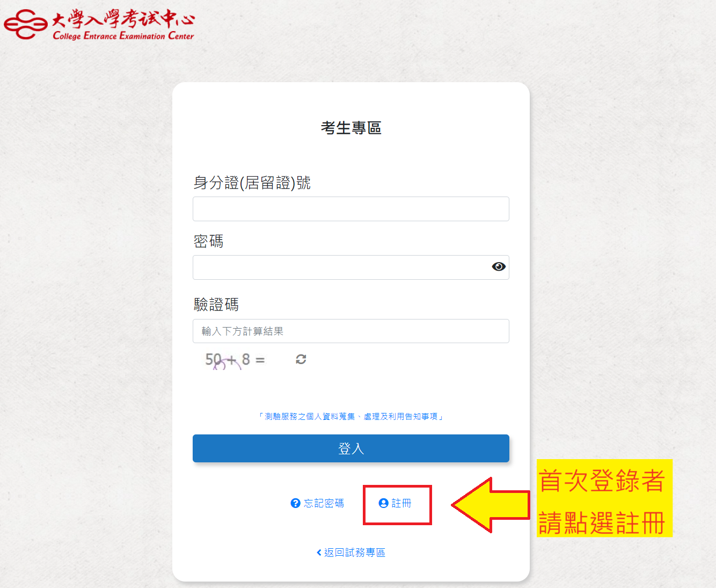Click the College Entrance Examination Center logo
The width and height of the screenshot is (716, 588).
tap(99, 25)
